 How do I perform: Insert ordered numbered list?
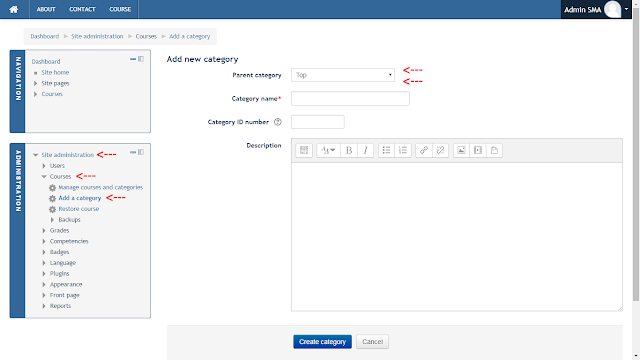point(403,150)
